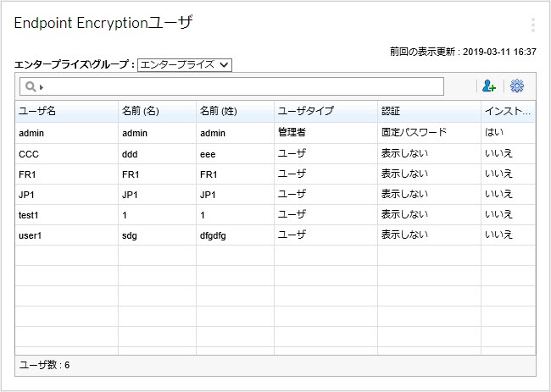551x392 pixels.
Task: Sort by 名前 (名) column header
Action: pyautogui.click(x=157, y=111)
